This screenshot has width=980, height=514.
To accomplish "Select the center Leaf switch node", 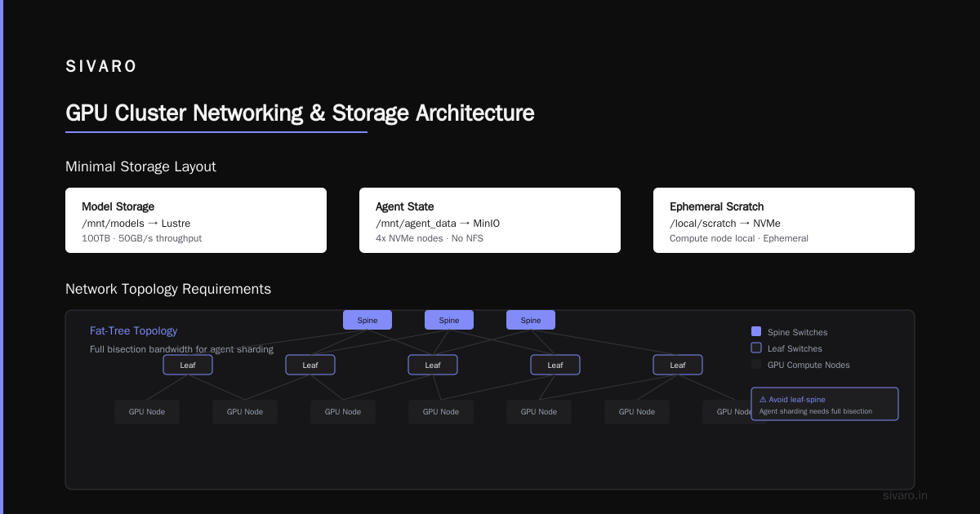I will tap(433, 365).
